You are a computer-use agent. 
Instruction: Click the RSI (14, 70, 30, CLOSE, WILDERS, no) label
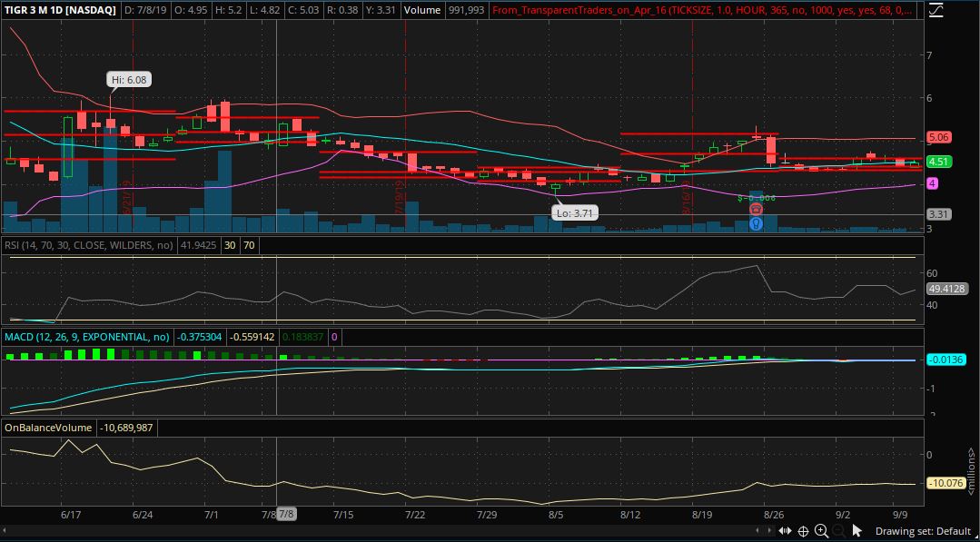[x=89, y=245]
